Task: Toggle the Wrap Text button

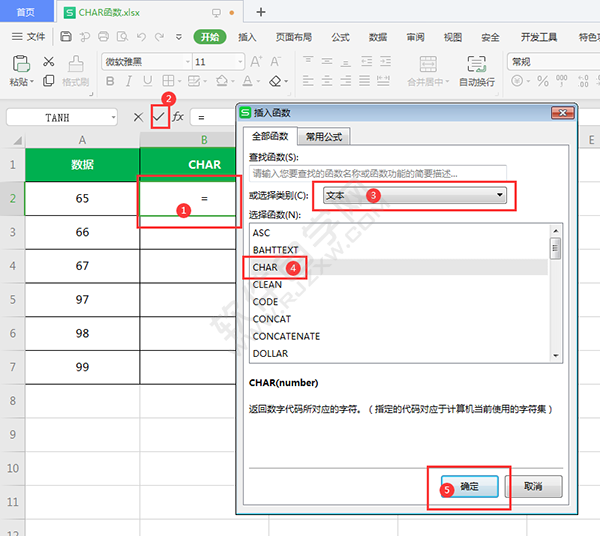Action: [x=476, y=63]
